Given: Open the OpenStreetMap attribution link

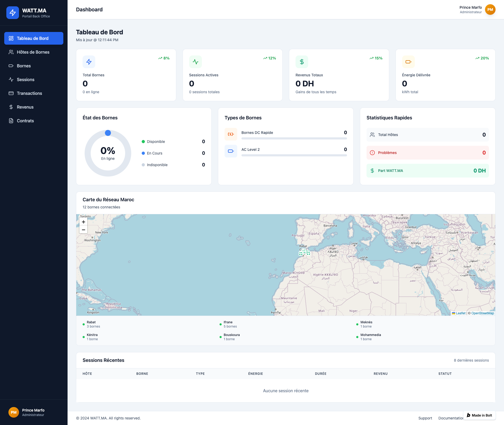Looking at the screenshot, I should [x=482, y=313].
